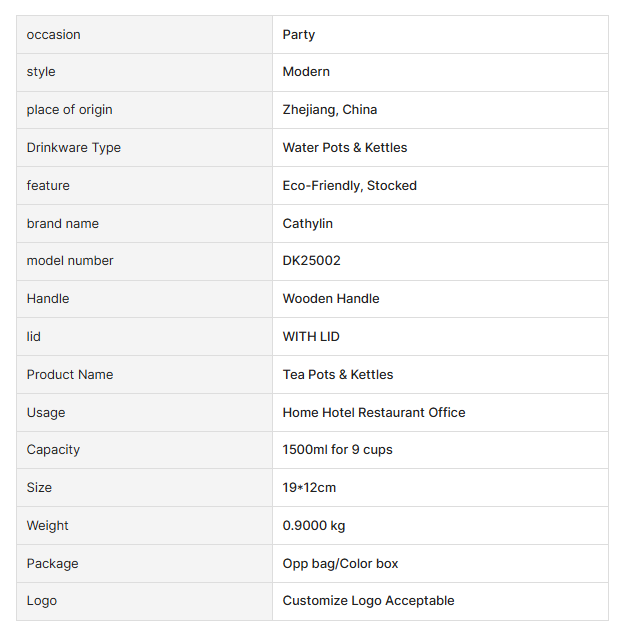Click the 'Eco-Friendly, Stocked' feature value
The image size is (622, 634).
click(350, 186)
